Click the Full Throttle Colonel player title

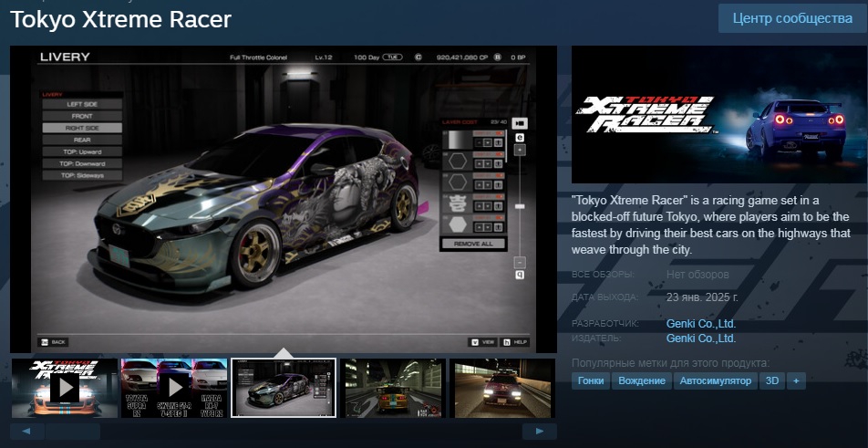(259, 57)
